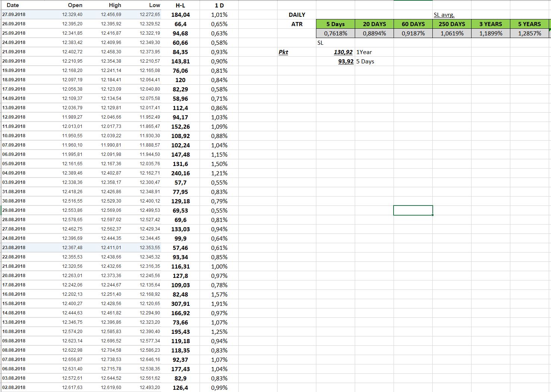Click the date cell 27.09.2018
The image size is (551, 392).
[13, 14]
